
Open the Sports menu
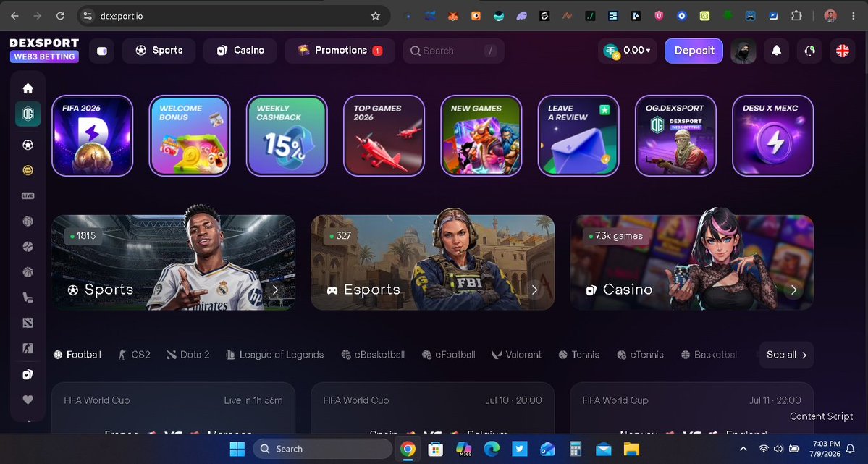[x=159, y=51]
